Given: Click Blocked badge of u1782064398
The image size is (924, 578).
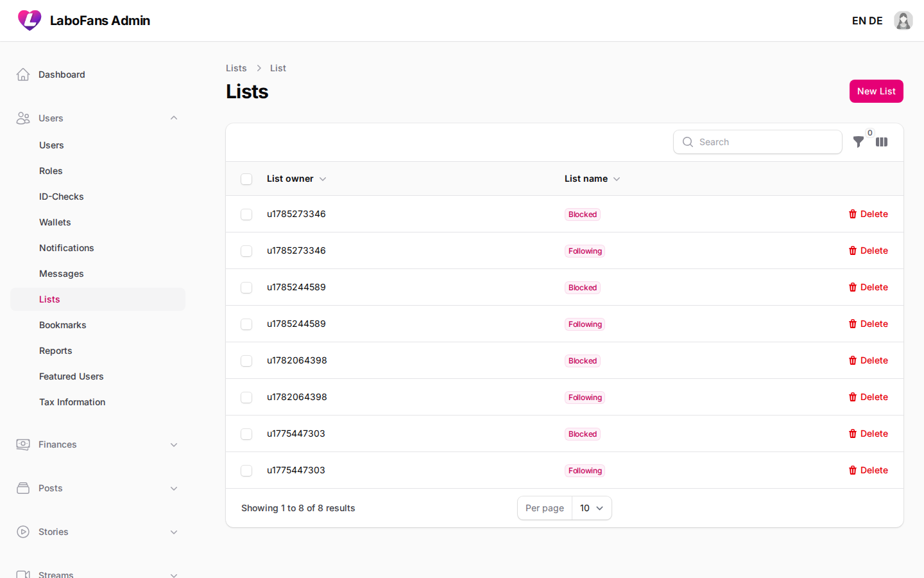Looking at the screenshot, I should [583, 361].
